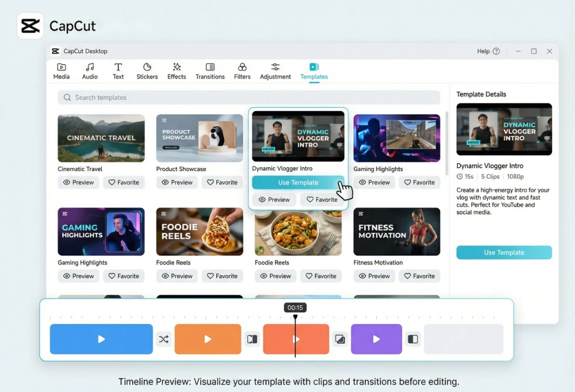Open the Filters panel
The width and height of the screenshot is (575, 392).
(242, 71)
